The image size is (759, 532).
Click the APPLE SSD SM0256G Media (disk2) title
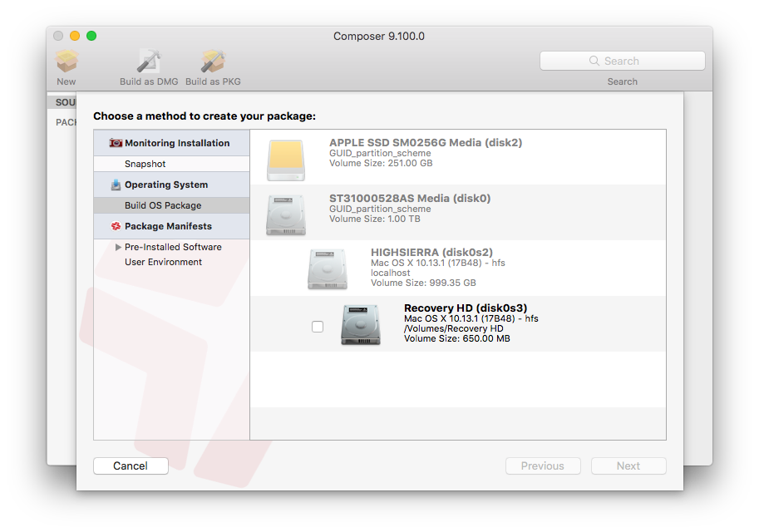pos(426,143)
